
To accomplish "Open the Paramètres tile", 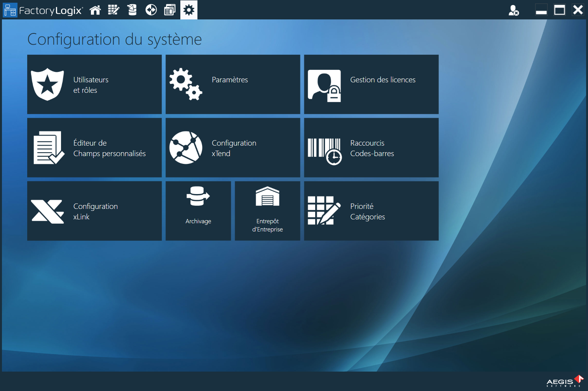I will (232, 84).
